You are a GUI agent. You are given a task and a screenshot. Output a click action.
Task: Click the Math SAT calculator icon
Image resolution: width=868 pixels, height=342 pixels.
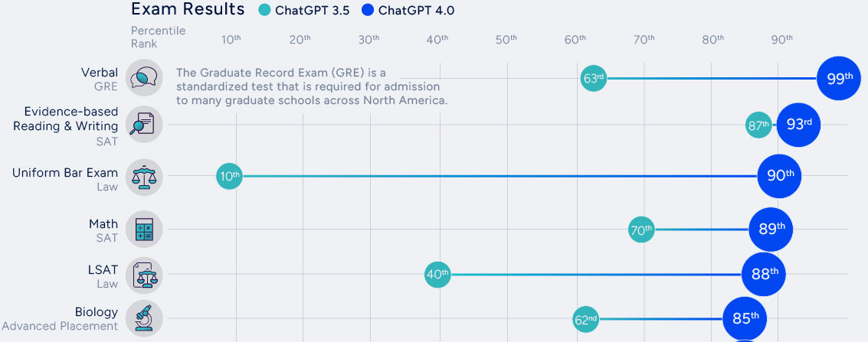[144, 229]
